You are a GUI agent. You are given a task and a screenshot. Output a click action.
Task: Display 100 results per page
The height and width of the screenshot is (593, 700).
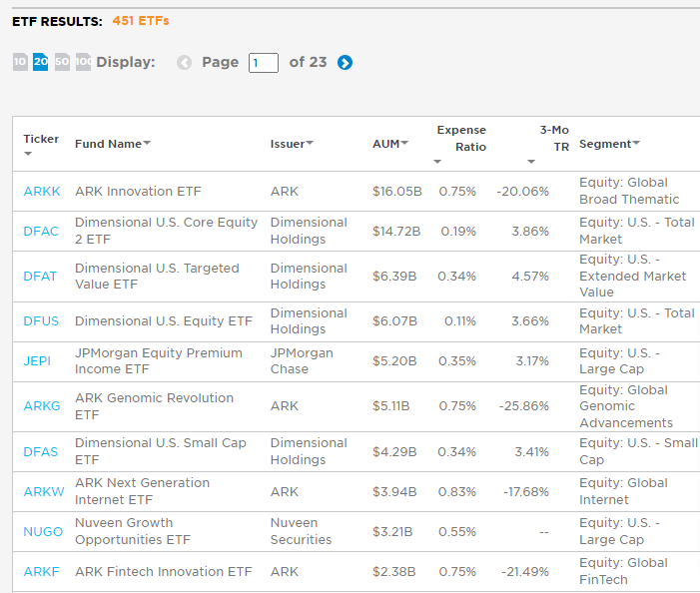tap(83, 62)
